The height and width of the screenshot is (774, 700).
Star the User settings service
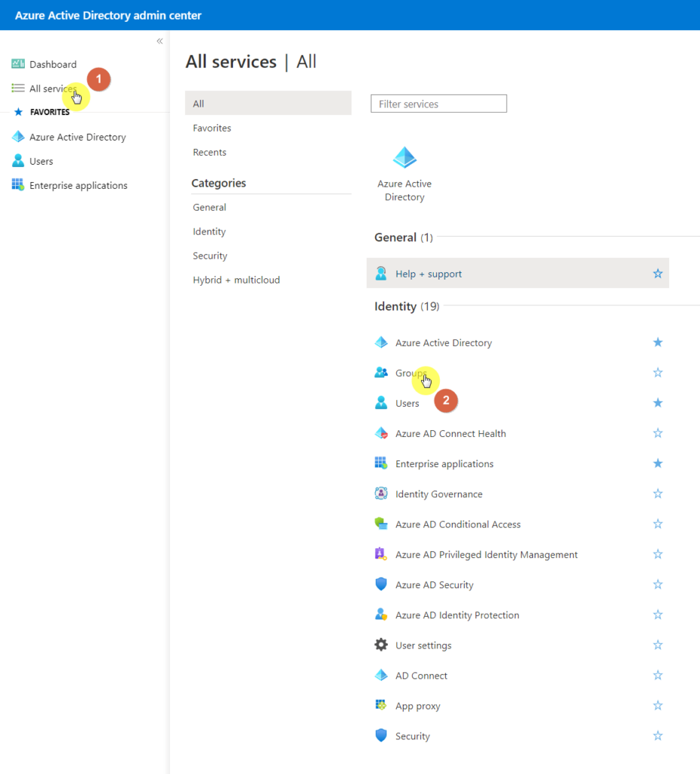tap(658, 645)
